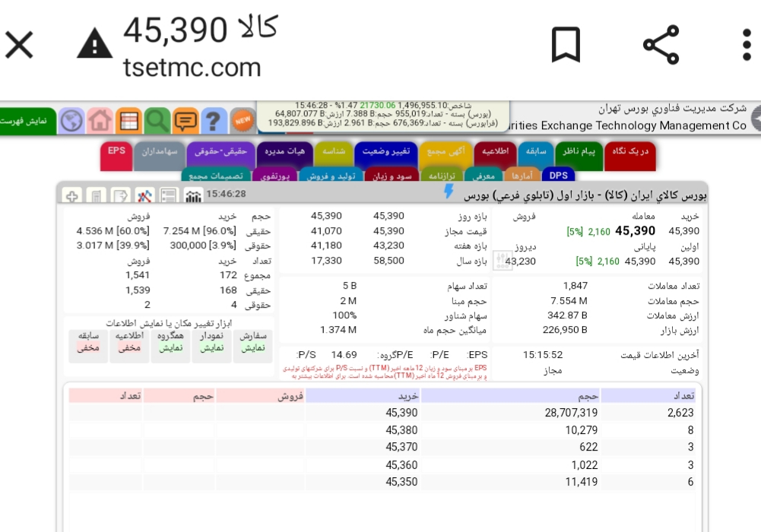Screen dimensions: 761x532
Task: Open the پورتفوی portfolio tab
Action: pos(274,176)
